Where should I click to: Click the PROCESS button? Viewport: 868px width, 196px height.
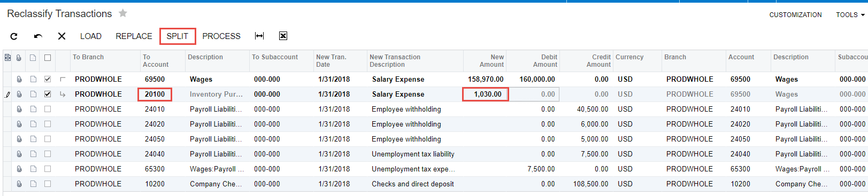[221, 36]
